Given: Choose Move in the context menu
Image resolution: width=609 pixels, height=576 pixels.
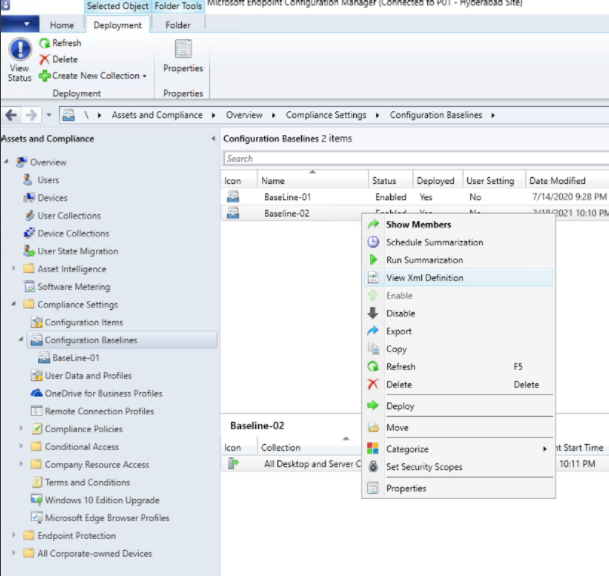Looking at the screenshot, I should (x=458, y=428).
